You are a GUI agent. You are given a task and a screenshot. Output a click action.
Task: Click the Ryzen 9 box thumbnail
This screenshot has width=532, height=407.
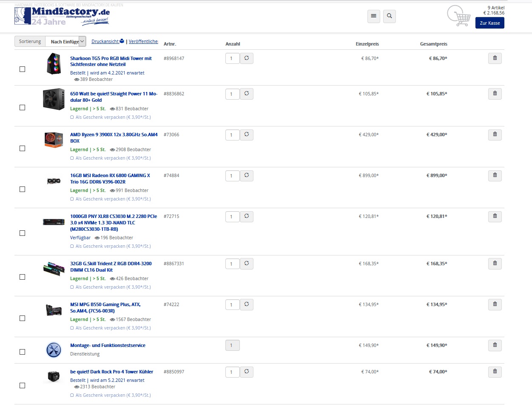coord(54,140)
